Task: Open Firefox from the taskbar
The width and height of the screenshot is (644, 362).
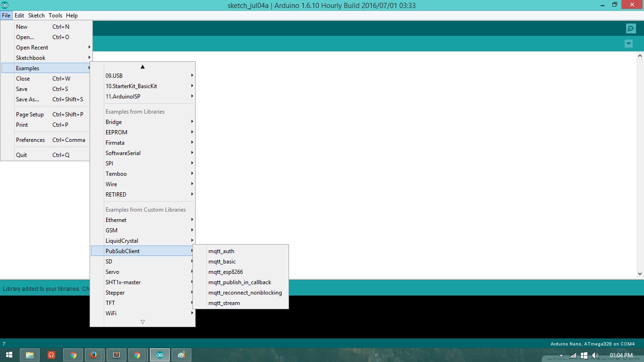Action: pyautogui.click(x=93, y=355)
